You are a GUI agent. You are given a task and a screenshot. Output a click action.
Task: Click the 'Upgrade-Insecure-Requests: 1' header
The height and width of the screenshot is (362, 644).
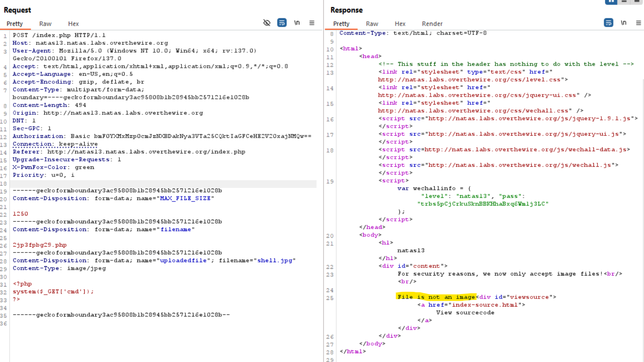pos(67,159)
